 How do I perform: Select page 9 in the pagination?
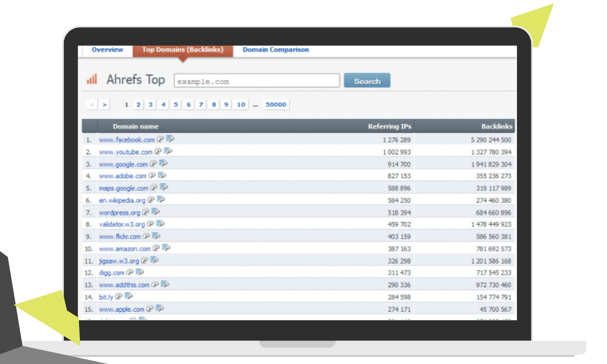point(226,105)
